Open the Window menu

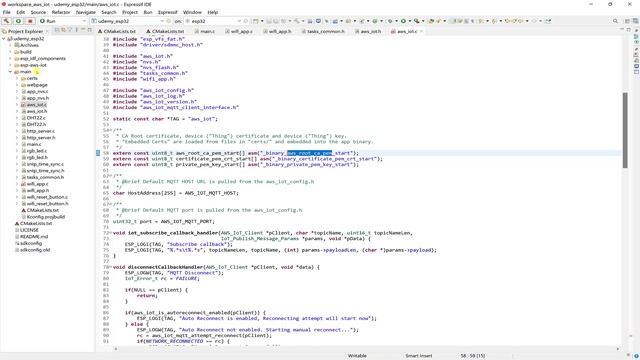tap(192, 12)
